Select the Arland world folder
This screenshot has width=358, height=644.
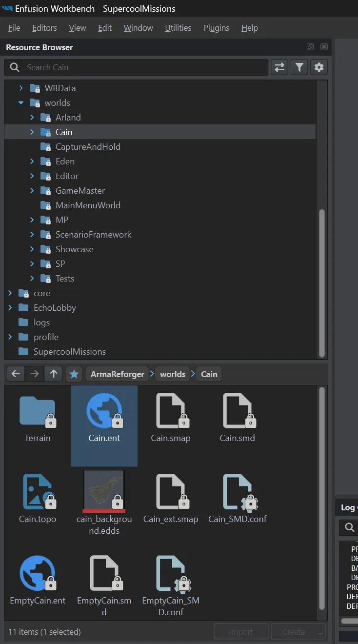click(68, 118)
